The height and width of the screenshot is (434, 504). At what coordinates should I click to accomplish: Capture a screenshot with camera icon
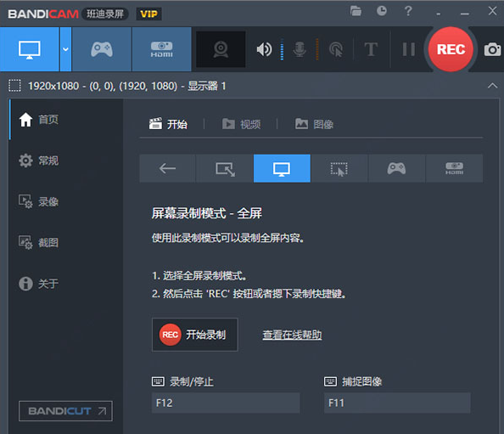[492, 49]
